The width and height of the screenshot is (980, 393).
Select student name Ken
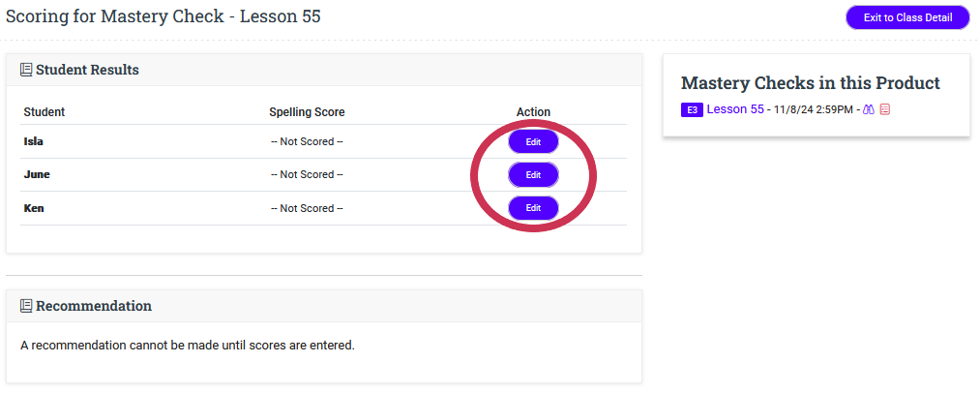point(34,208)
